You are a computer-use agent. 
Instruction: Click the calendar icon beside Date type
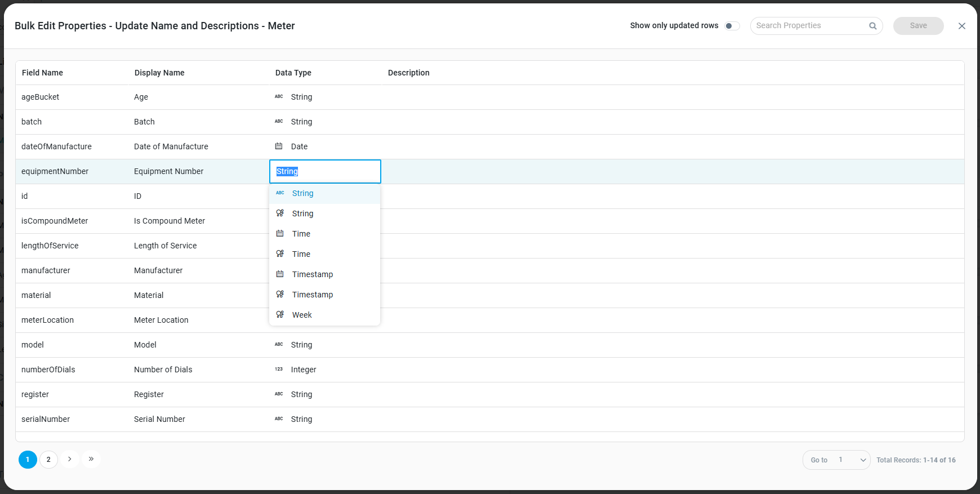279,146
